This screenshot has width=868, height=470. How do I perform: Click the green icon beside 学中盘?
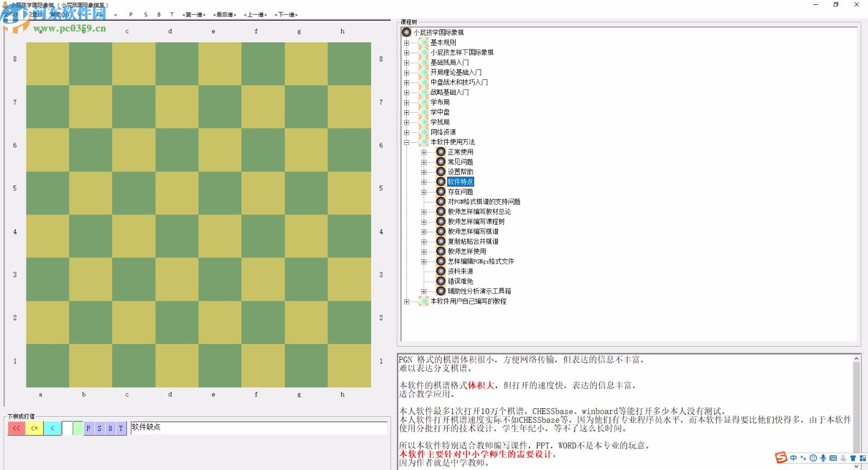pyautogui.click(x=424, y=112)
